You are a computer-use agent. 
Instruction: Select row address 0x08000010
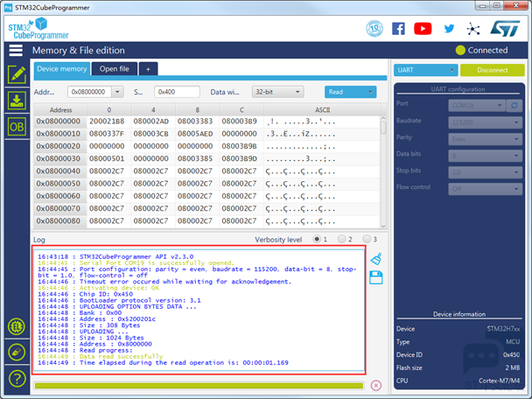click(60, 134)
